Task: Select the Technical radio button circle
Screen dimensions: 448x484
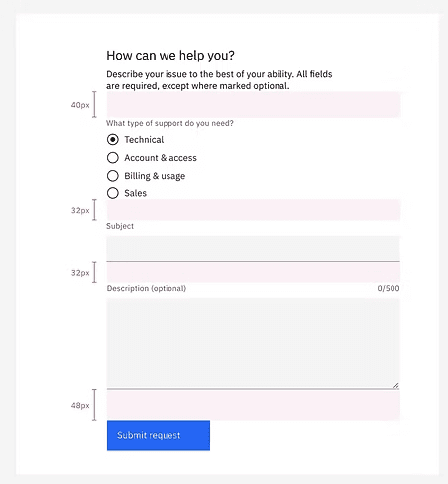Action: pos(113,140)
